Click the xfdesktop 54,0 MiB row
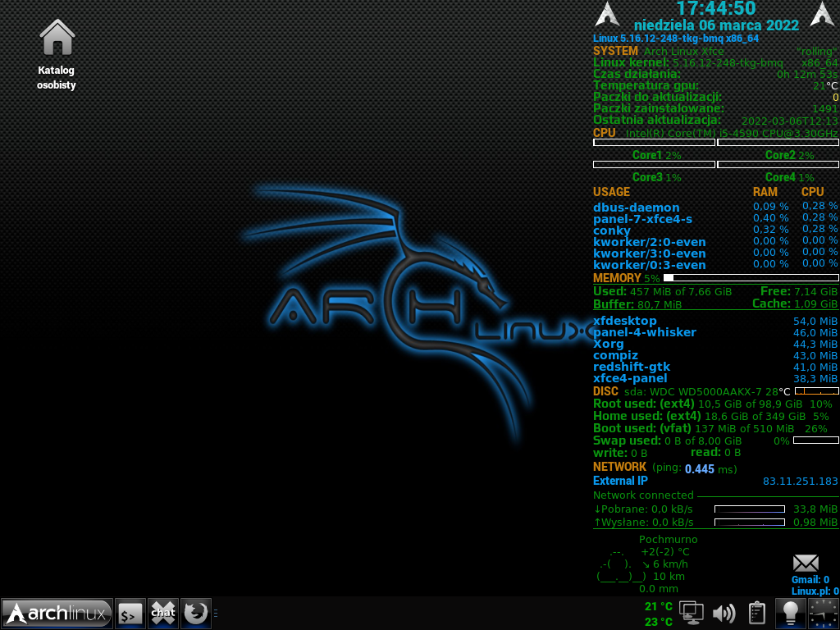 715,321
